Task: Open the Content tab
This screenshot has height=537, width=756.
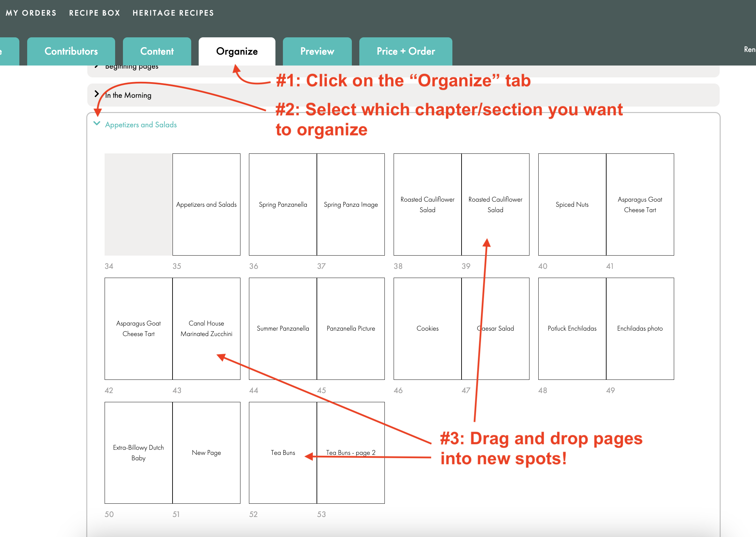Action: [157, 51]
